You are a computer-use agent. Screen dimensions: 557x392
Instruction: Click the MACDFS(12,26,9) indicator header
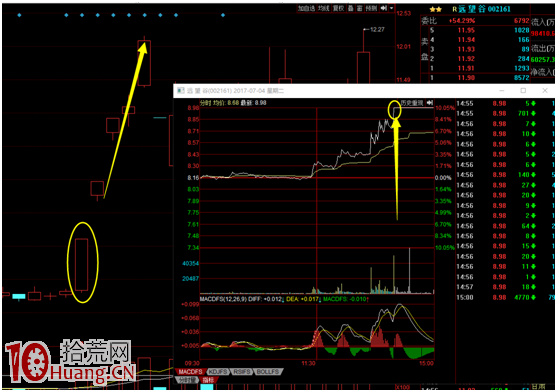coord(223,299)
